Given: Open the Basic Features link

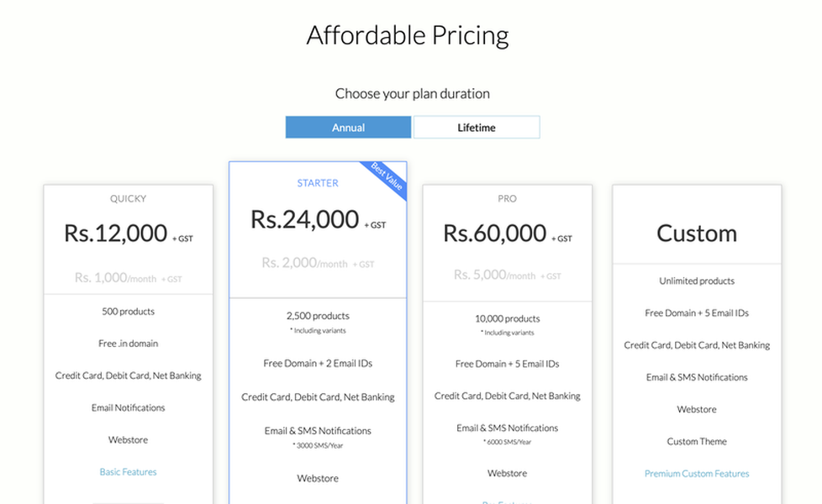Looking at the screenshot, I should pyautogui.click(x=128, y=471).
